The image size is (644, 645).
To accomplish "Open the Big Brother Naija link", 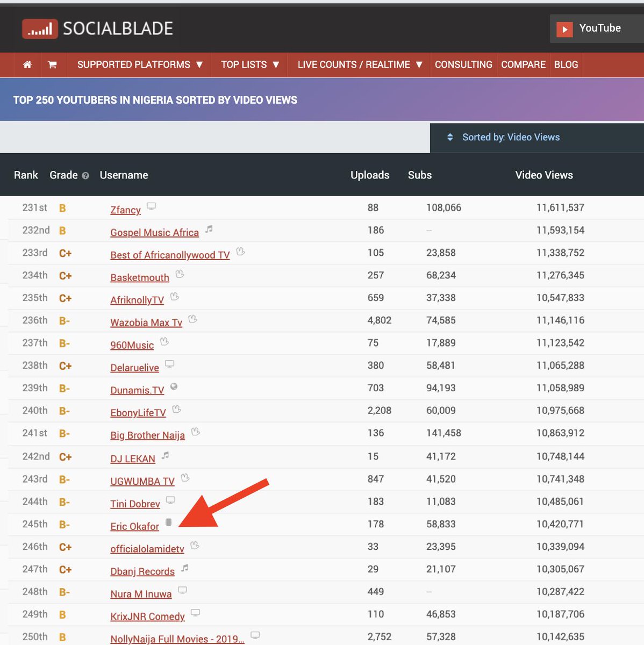I will (x=147, y=435).
